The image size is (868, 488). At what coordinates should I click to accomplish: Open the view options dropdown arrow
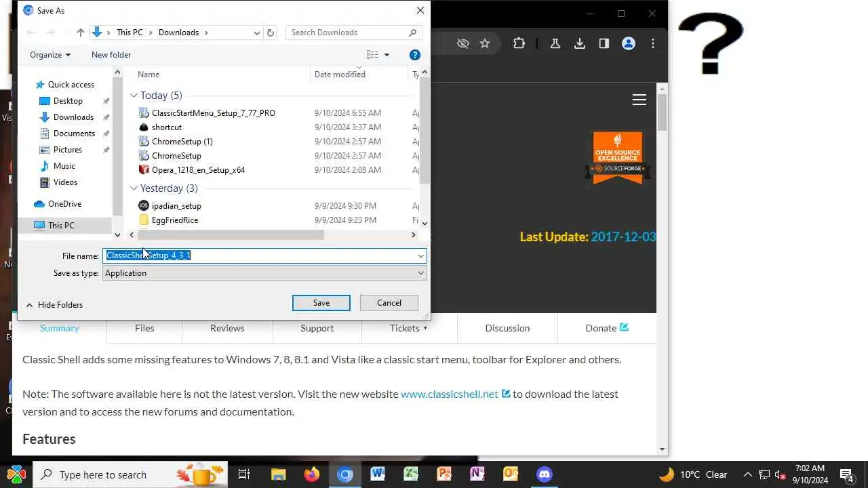(x=387, y=55)
